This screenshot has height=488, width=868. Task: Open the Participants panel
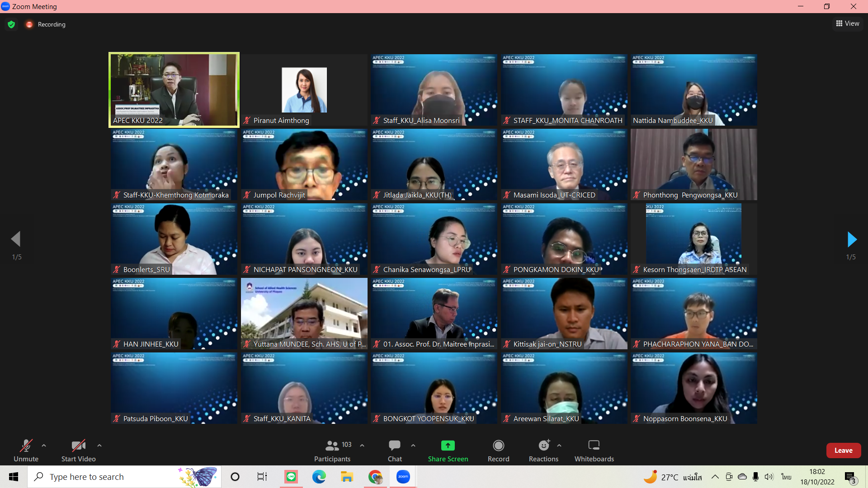coord(332,450)
